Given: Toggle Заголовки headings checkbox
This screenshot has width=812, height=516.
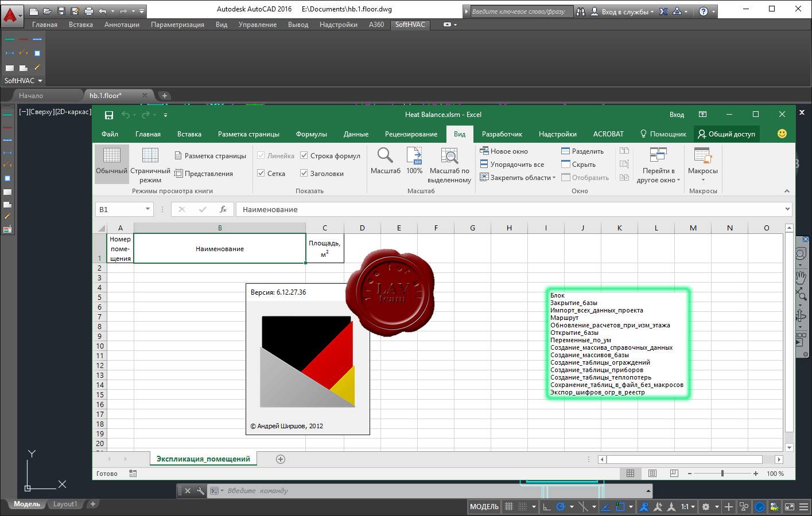Looking at the screenshot, I should (x=304, y=173).
